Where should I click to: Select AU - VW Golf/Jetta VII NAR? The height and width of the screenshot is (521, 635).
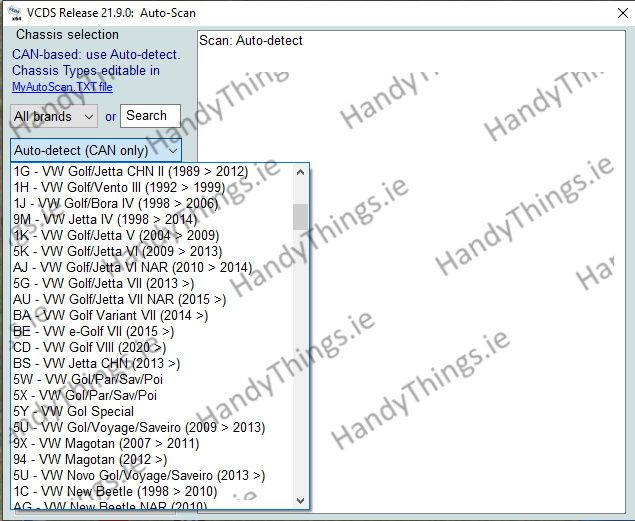click(152, 300)
